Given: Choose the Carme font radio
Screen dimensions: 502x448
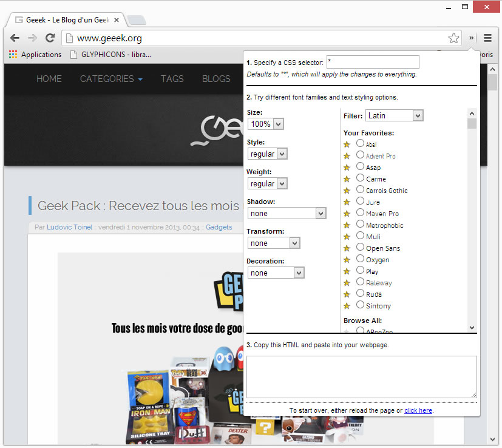Looking at the screenshot, I should pyautogui.click(x=360, y=177).
